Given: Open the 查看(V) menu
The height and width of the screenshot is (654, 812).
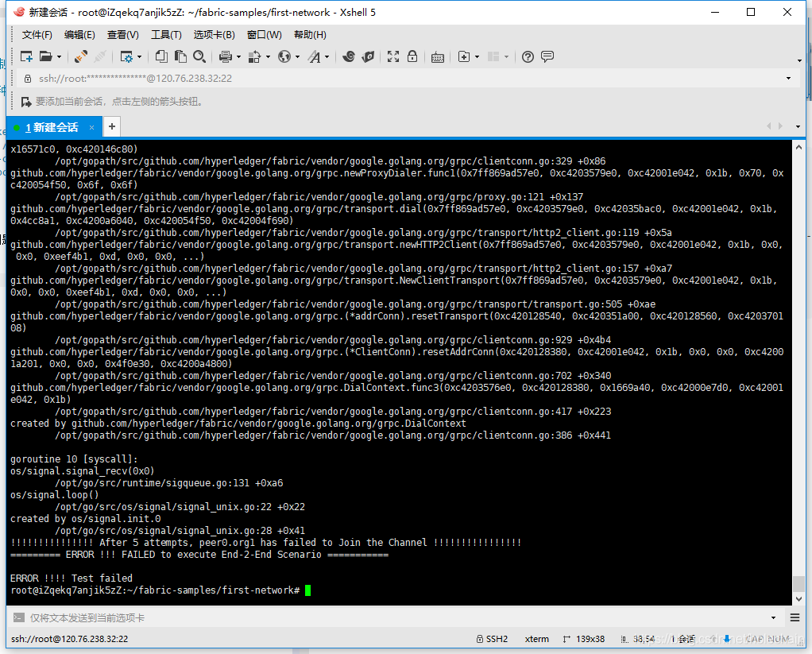Looking at the screenshot, I should pos(122,35).
